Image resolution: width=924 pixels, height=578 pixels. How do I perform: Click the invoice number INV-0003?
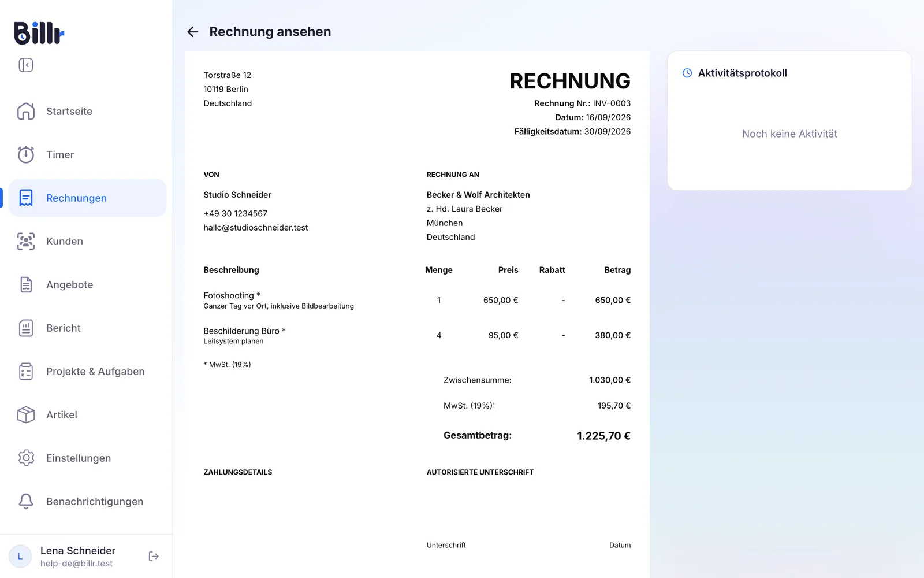612,103
